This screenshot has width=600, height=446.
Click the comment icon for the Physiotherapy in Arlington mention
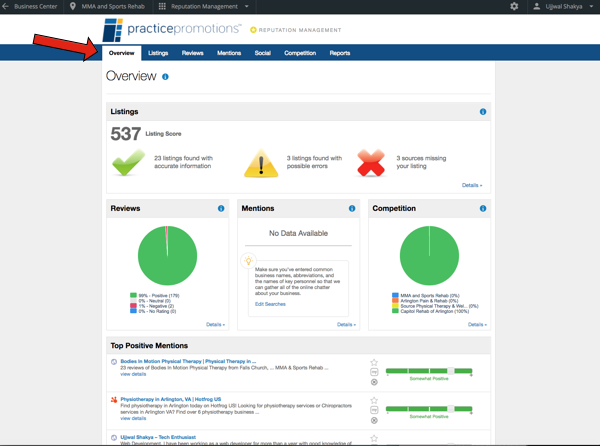point(374,410)
